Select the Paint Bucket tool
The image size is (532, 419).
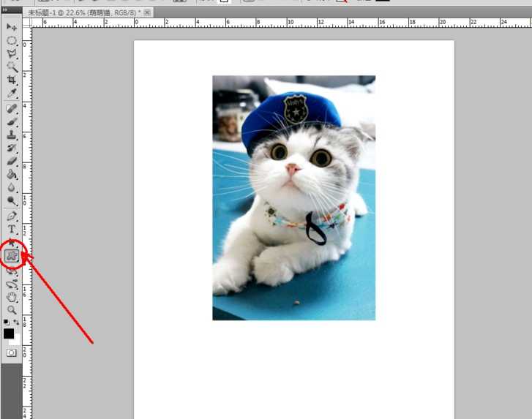(12, 174)
